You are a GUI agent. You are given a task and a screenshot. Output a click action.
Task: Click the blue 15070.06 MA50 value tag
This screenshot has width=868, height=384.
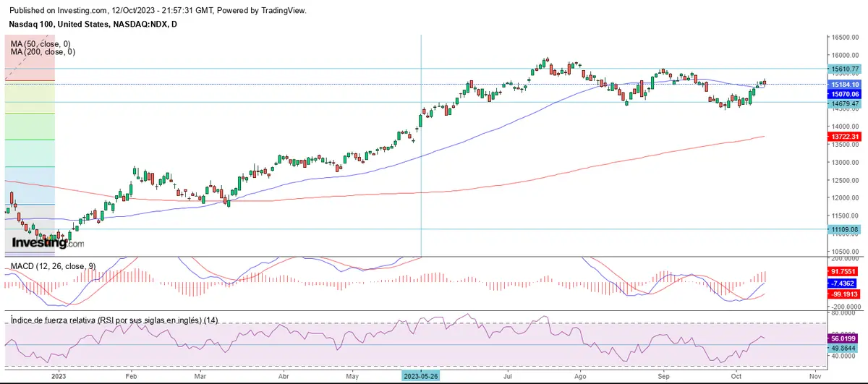tap(844, 94)
